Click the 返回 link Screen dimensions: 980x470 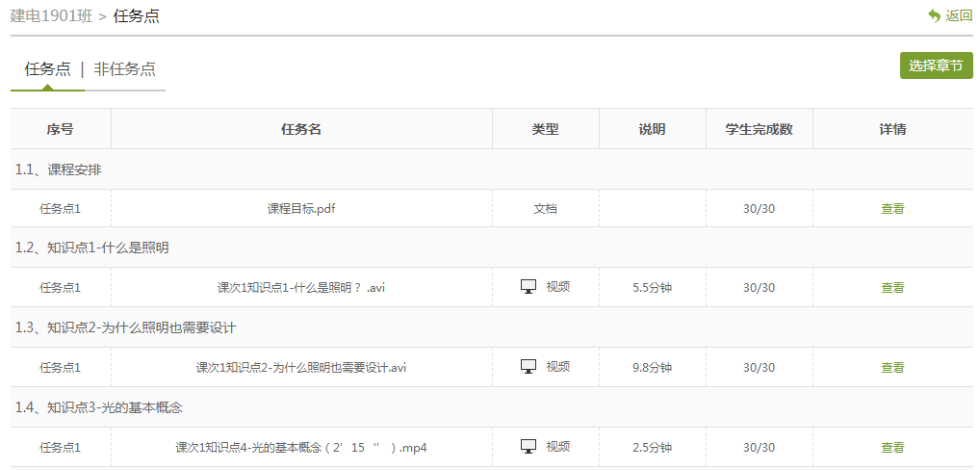click(x=959, y=15)
